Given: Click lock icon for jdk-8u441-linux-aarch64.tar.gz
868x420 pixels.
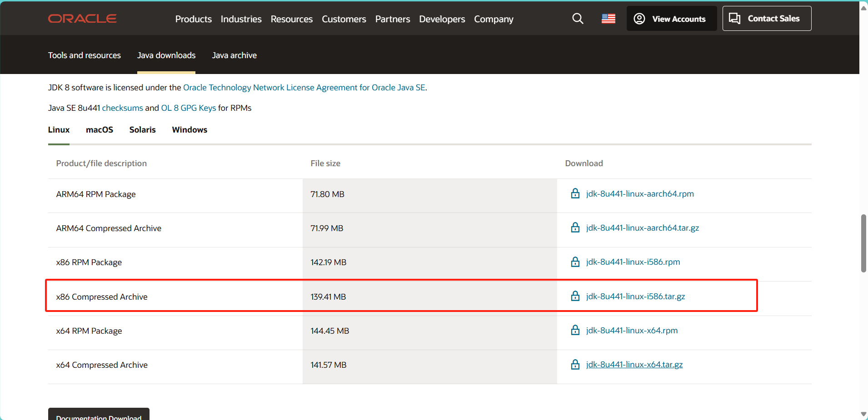Looking at the screenshot, I should pos(575,227).
